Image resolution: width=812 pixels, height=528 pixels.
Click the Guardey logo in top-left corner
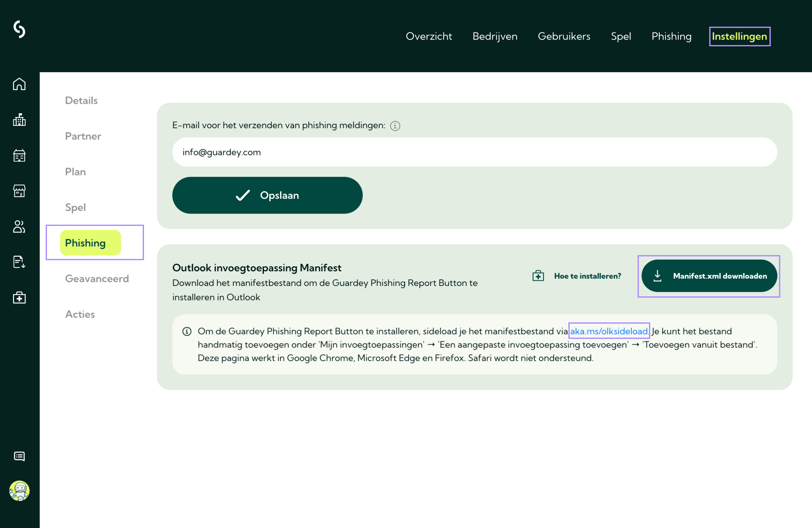19,29
